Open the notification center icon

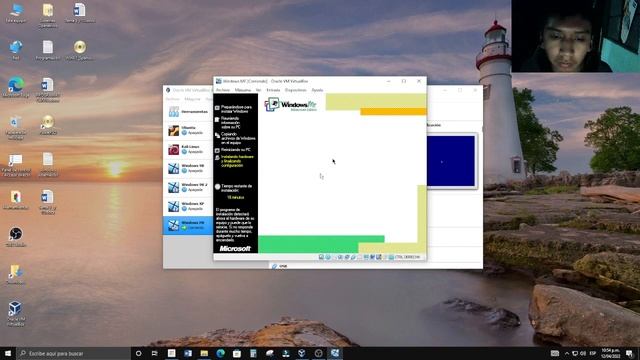point(630,353)
